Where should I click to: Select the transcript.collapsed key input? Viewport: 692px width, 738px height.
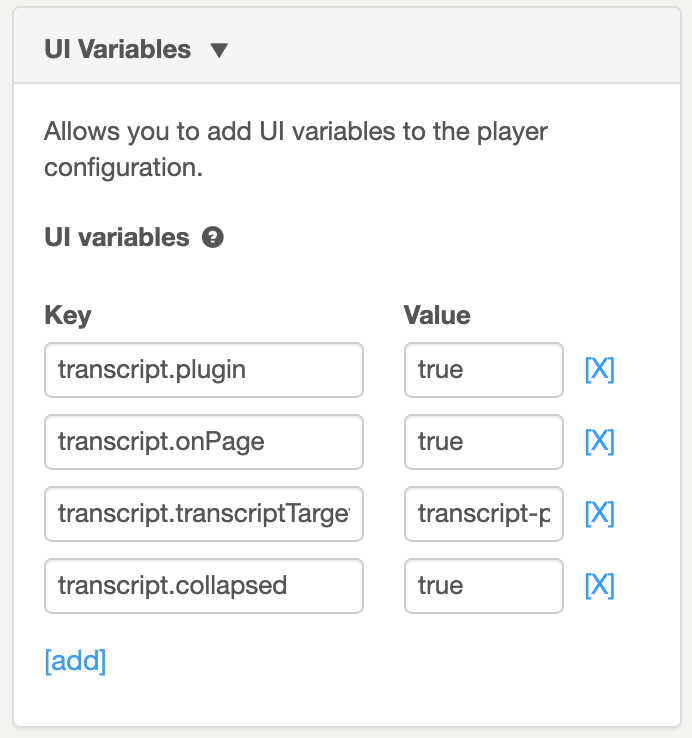coord(204,586)
